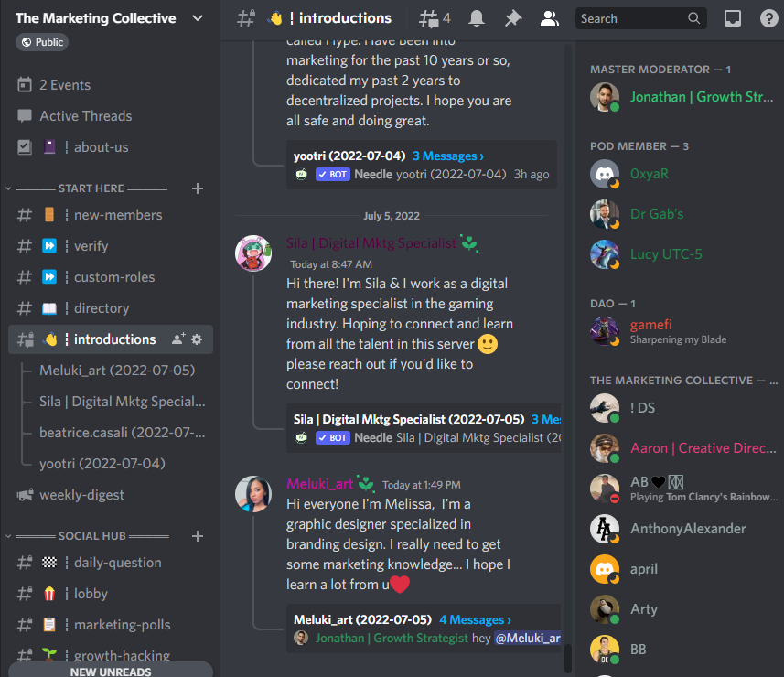Toggle the member list icon
The height and width of the screenshot is (677, 784).
click(x=549, y=18)
